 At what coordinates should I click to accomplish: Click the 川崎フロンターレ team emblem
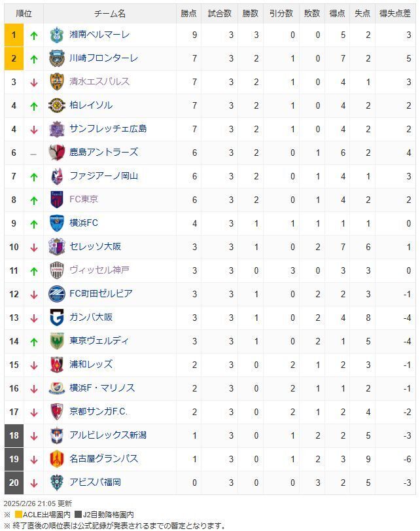(x=56, y=58)
